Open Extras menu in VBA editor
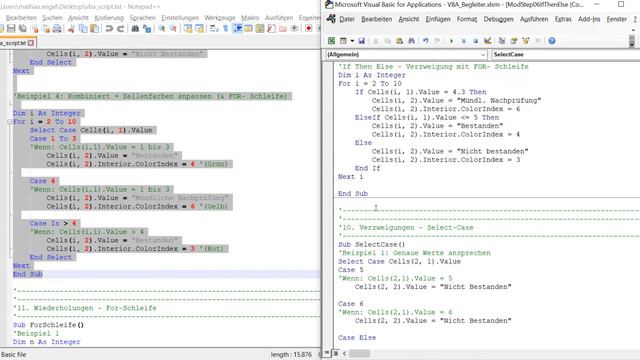The height and width of the screenshot is (360, 640). click(x=563, y=19)
